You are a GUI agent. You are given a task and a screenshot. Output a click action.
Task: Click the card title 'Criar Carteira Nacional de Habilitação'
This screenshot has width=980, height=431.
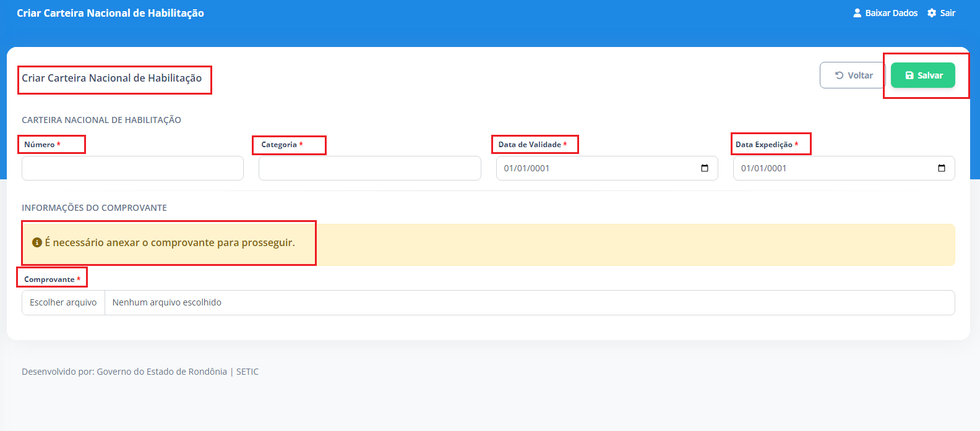click(112, 78)
